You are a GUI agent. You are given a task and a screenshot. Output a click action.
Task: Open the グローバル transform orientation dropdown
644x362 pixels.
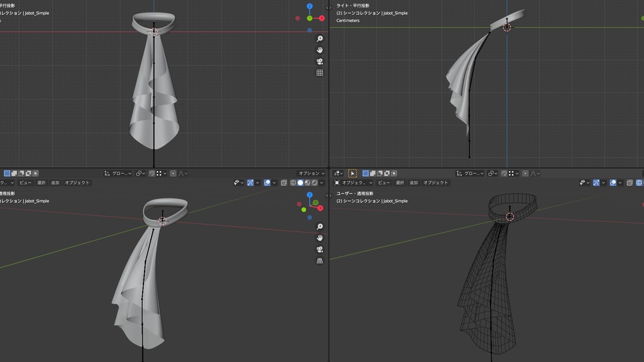click(118, 173)
